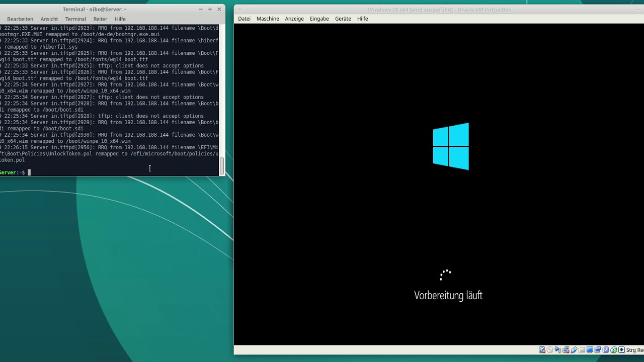Click the 'Vorbereitung läuft' text in the VM
Viewport: 644px width, 362px height.
click(x=448, y=295)
